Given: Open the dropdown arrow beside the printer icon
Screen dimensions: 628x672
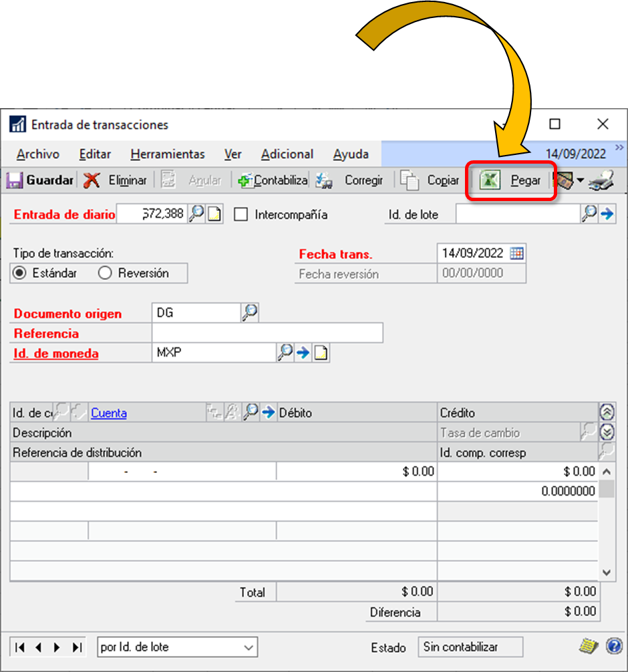Looking at the screenshot, I should click(581, 180).
